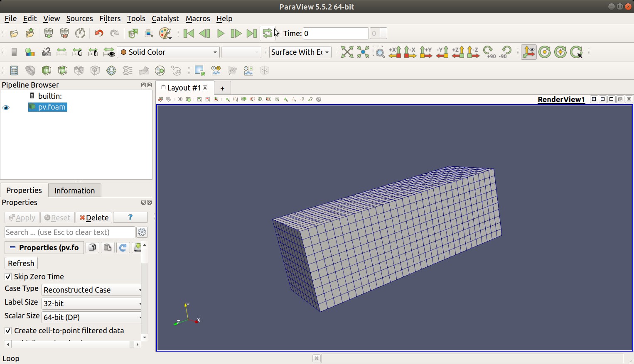Jump to Last Frame button

coord(251,34)
